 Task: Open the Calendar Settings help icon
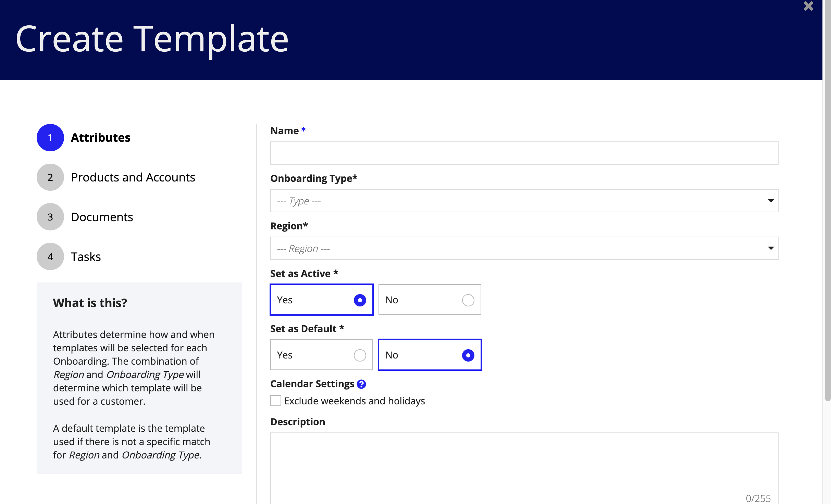click(361, 384)
